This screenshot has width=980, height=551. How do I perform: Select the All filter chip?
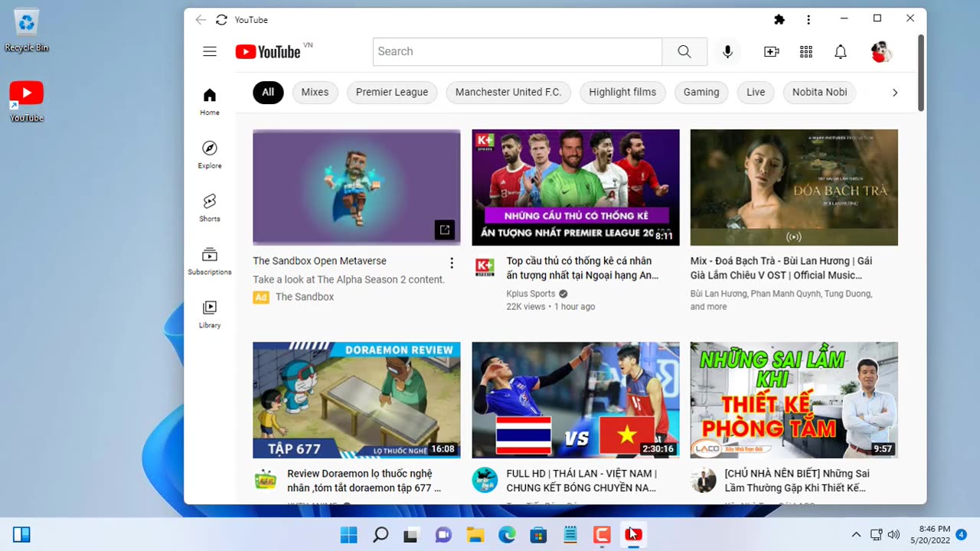[268, 92]
